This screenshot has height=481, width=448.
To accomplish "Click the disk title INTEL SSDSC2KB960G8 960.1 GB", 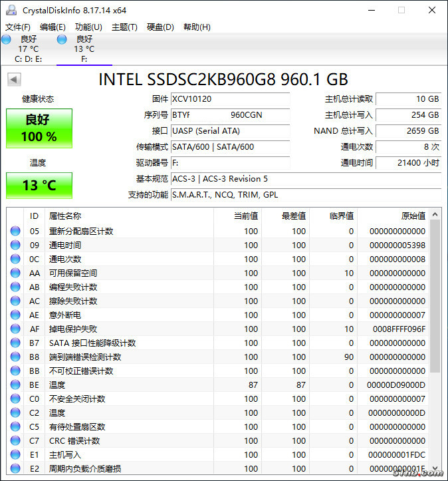I will [223, 79].
